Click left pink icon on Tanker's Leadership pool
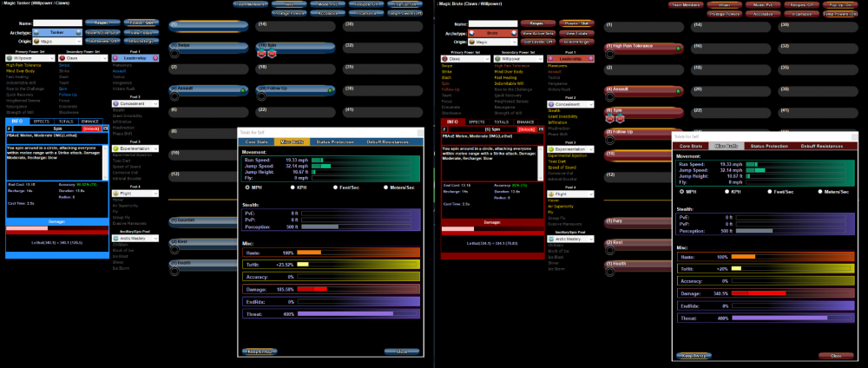Screen dimensions: 868x368 click(115, 57)
